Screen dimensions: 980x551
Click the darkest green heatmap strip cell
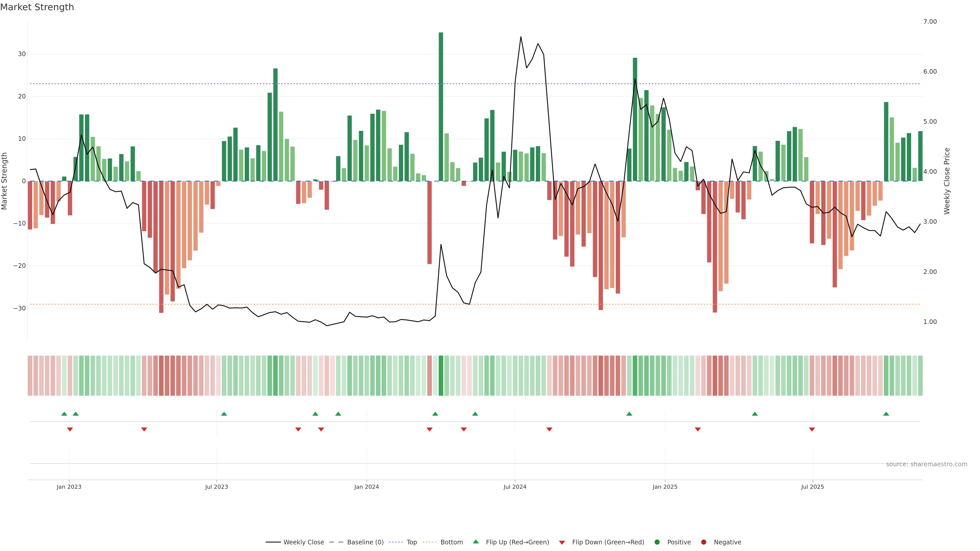tap(441, 376)
